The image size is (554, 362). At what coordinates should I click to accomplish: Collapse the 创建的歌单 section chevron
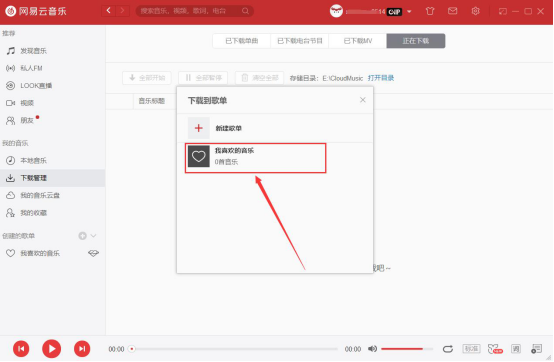(x=94, y=236)
